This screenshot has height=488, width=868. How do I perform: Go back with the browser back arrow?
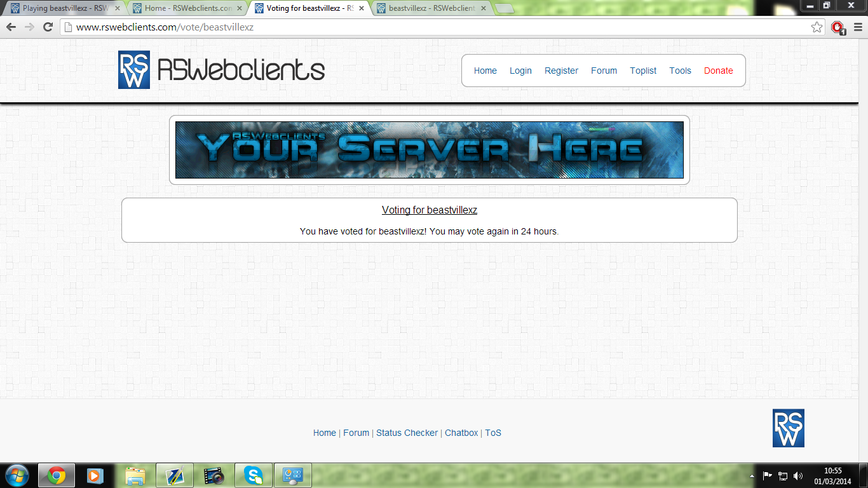click(11, 27)
